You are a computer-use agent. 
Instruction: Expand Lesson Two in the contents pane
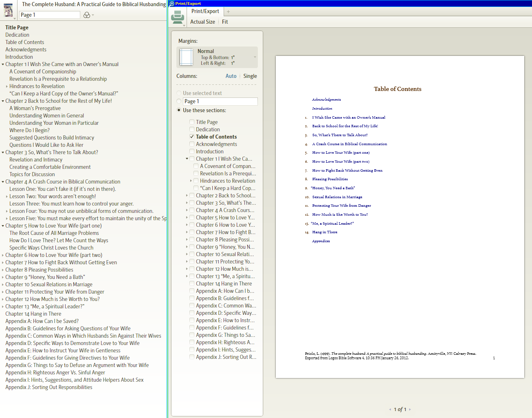(7, 197)
